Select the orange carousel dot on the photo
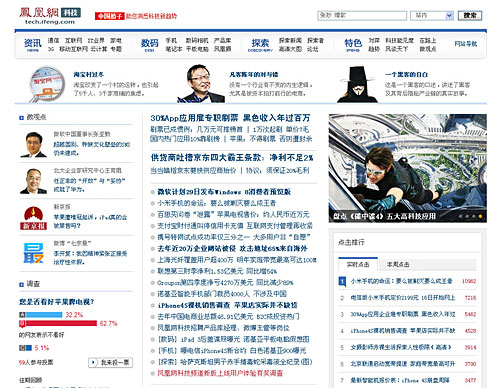The height and width of the screenshot is (388, 500). pos(480,216)
